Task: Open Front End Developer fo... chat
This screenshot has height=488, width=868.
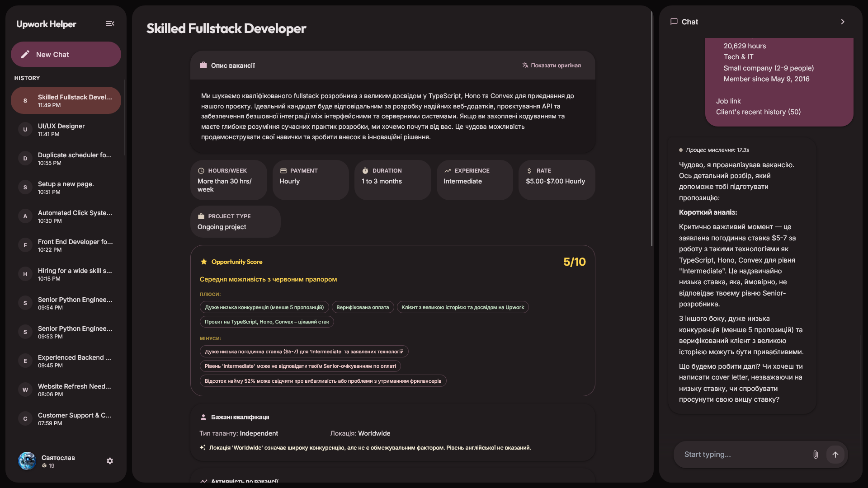Action: pyautogui.click(x=66, y=245)
